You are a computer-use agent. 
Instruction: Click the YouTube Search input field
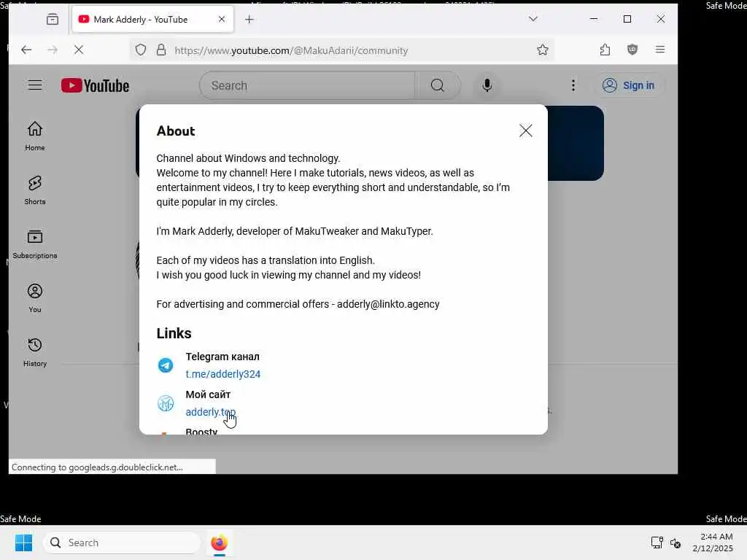point(307,86)
